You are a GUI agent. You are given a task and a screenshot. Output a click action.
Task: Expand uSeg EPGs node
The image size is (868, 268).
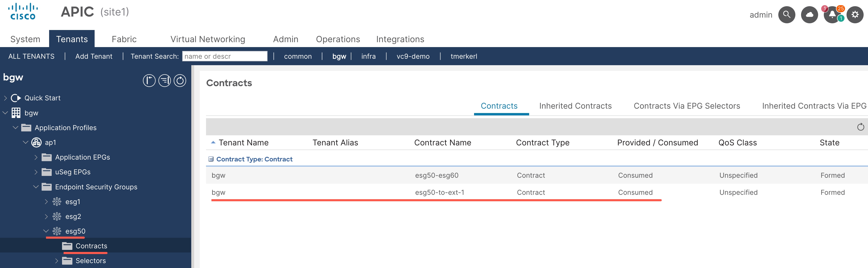coord(36,172)
